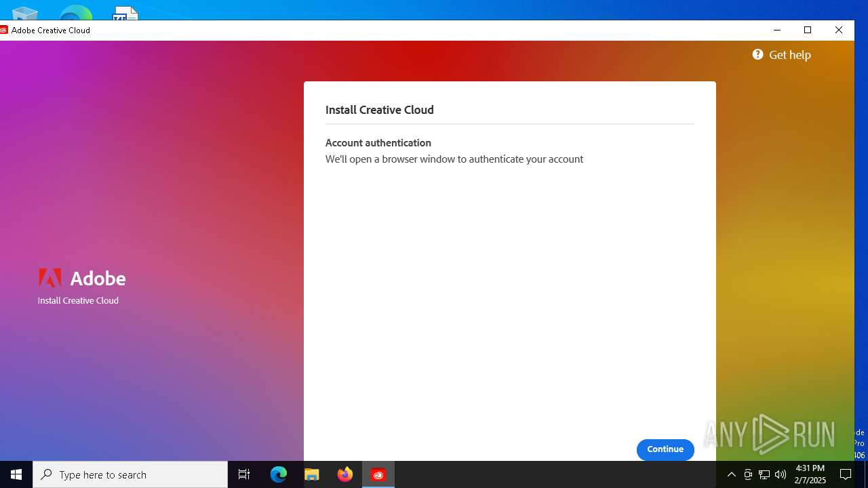Click the tray meet-now camera icon

click(748, 474)
